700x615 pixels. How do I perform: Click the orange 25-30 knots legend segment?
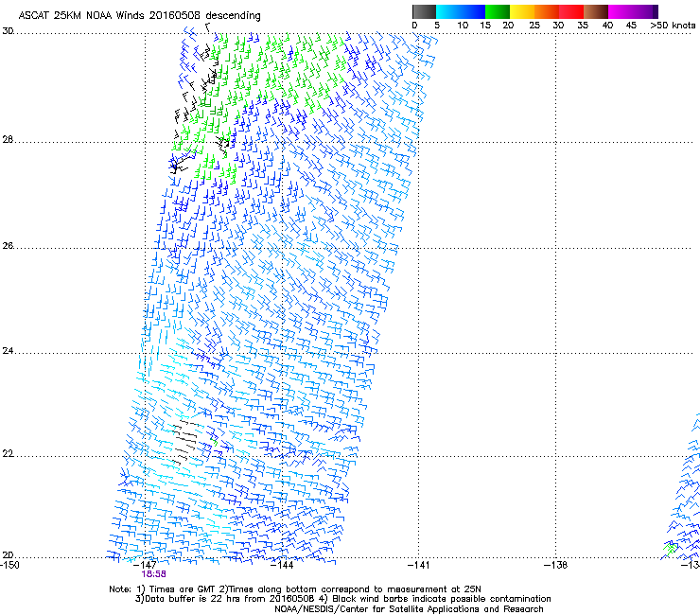coord(547,11)
